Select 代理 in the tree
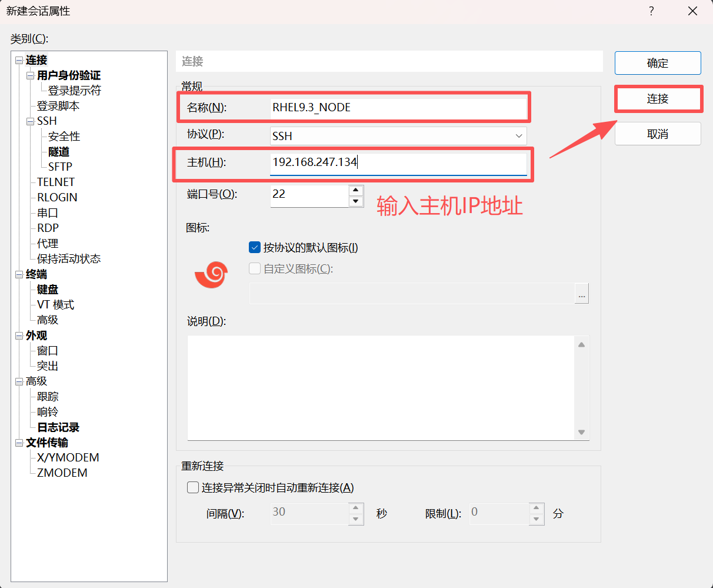The width and height of the screenshot is (713, 588). (48, 244)
